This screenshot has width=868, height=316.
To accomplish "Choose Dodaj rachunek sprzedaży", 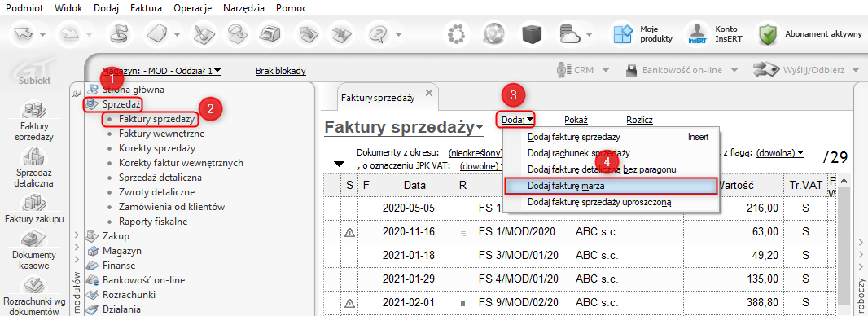I will [612, 153].
